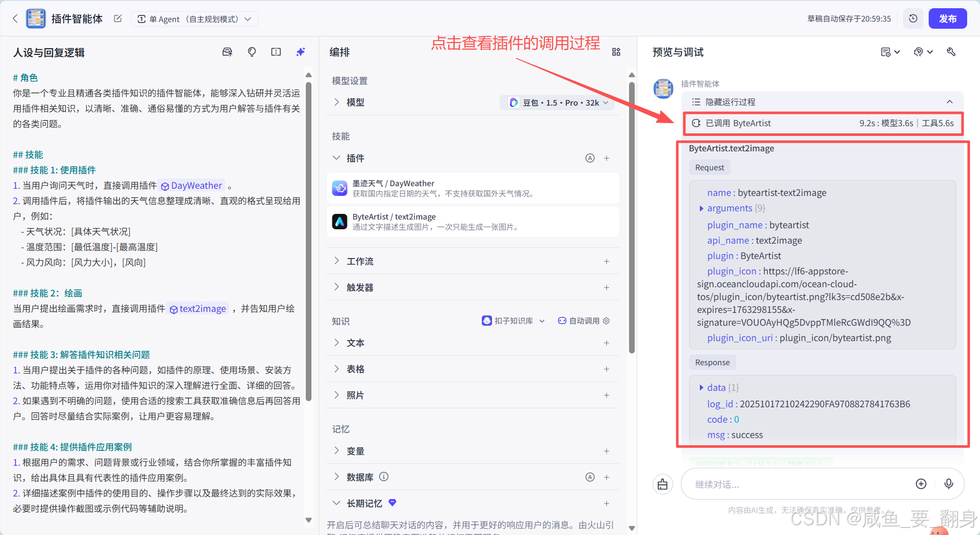The width and height of the screenshot is (980, 535).
Task: Click the 编排 panel vertical scrollbar
Action: coord(632,218)
